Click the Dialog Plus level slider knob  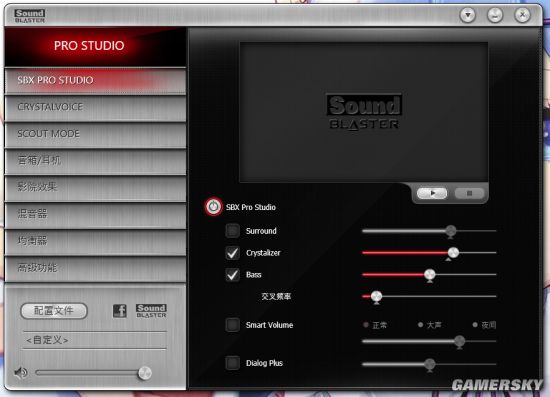click(430, 364)
